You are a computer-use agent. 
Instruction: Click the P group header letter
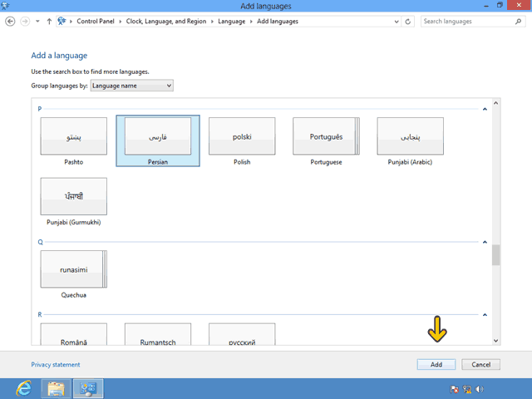point(40,109)
